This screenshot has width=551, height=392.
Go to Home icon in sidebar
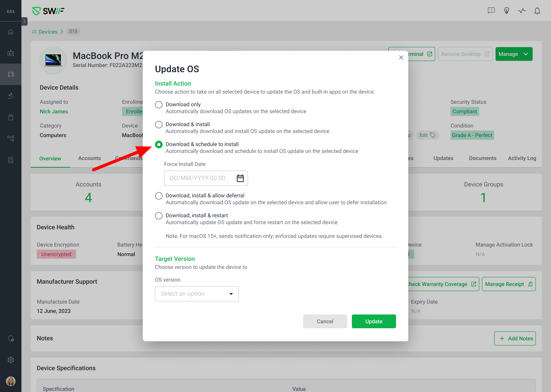(11, 32)
